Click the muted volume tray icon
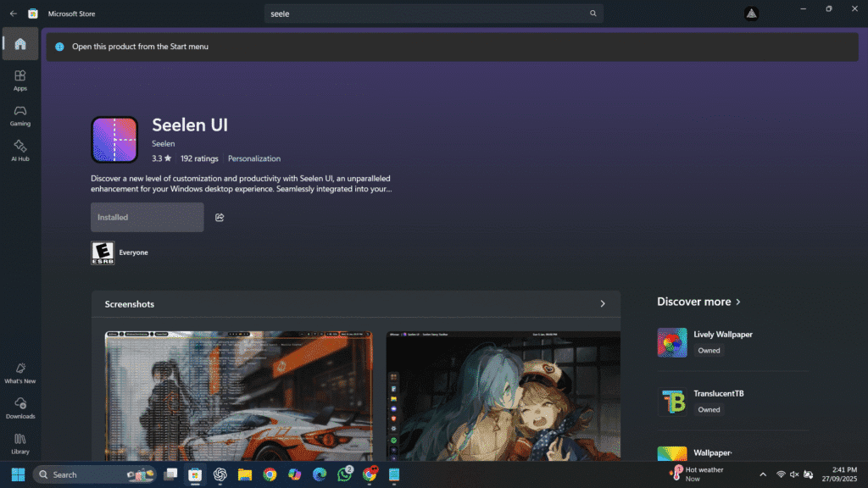The width and height of the screenshot is (868, 488). pos(794,474)
